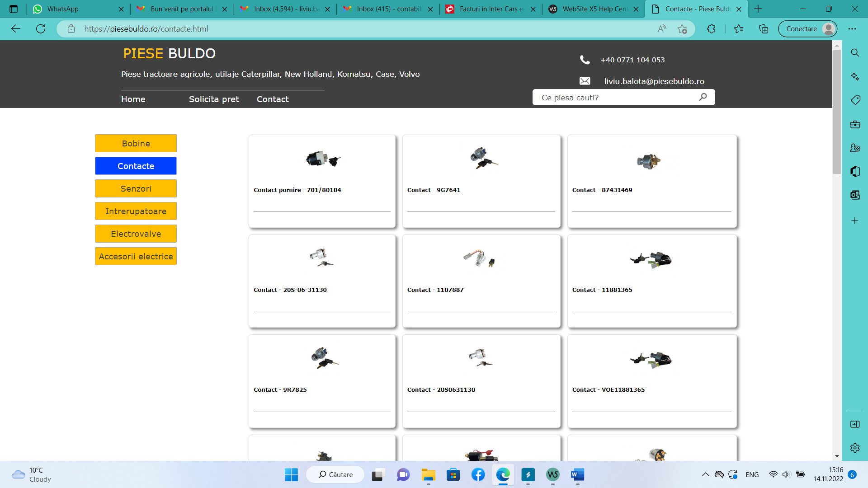Screen dimensions: 868x488
Task: Select the Contacte category button
Action: click(x=136, y=166)
